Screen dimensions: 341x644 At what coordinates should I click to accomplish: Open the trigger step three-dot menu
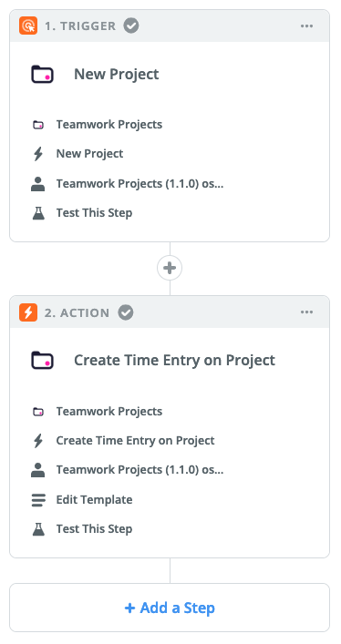(x=306, y=26)
